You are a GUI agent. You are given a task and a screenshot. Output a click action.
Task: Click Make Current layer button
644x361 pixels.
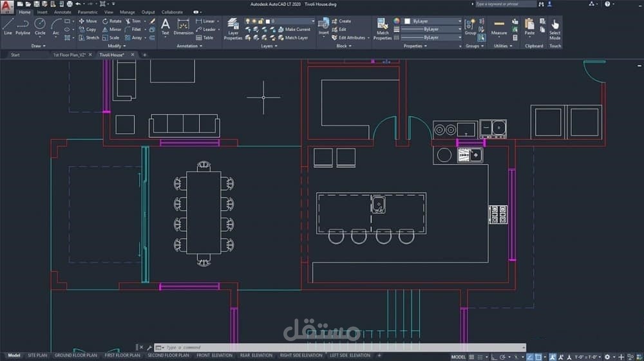click(x=294, y=30)
